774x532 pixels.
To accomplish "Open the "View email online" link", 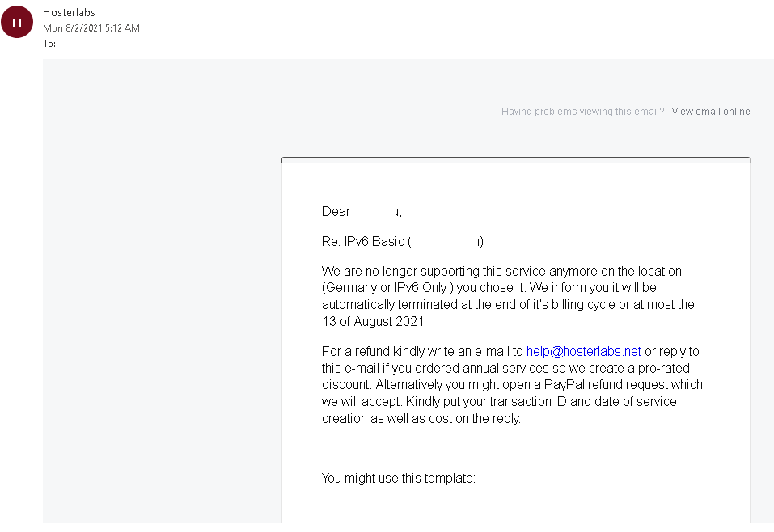I will [x=710, y=112].
